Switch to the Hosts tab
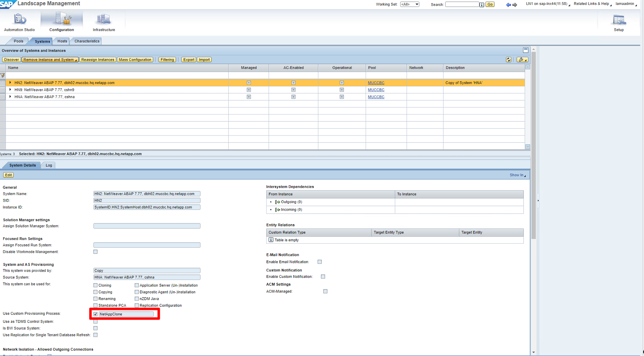The width and height of the screenshot is (644, 356). coord(62,41)
